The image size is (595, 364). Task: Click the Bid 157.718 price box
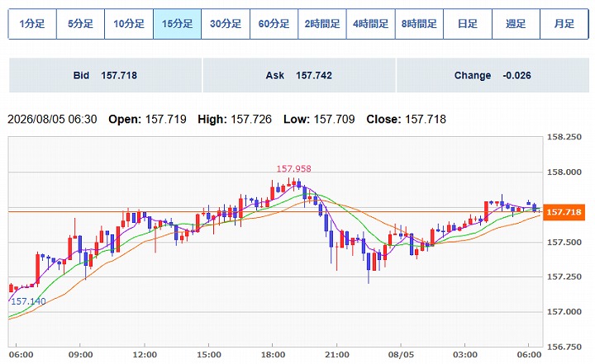click(x=105, y=75)
